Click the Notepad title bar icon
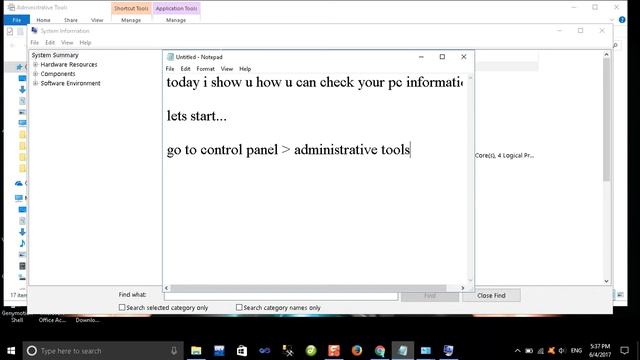 [x=170, y=57]
